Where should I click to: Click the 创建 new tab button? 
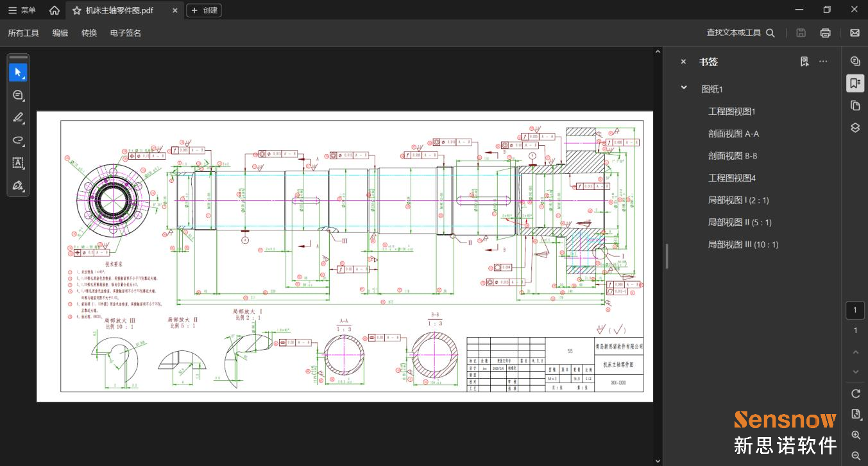pos(203,10)
